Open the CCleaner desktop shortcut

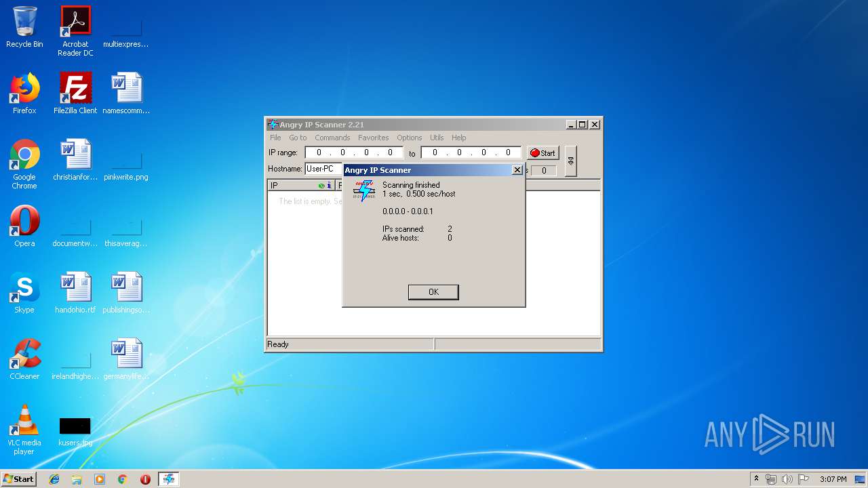point(24,359)
